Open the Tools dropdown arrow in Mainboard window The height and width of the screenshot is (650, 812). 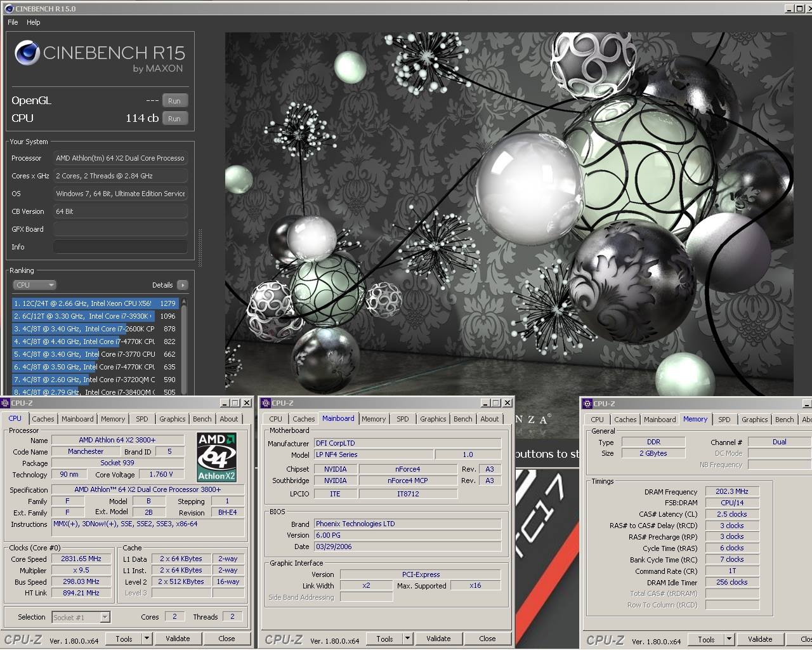(408, 639)
